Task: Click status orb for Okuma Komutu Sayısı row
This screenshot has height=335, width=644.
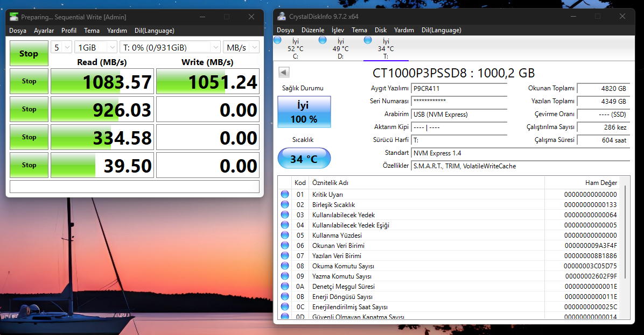Action: coord(285,266)
